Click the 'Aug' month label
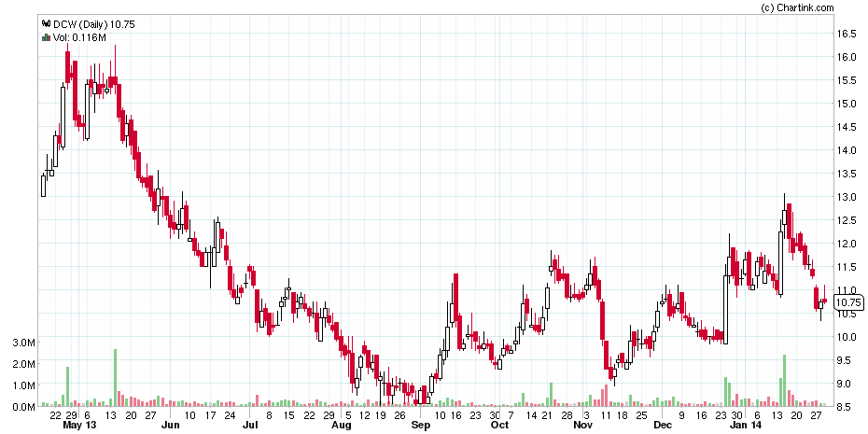The width and height of the screenshot is (868, 434). click(x=342, y=426)
